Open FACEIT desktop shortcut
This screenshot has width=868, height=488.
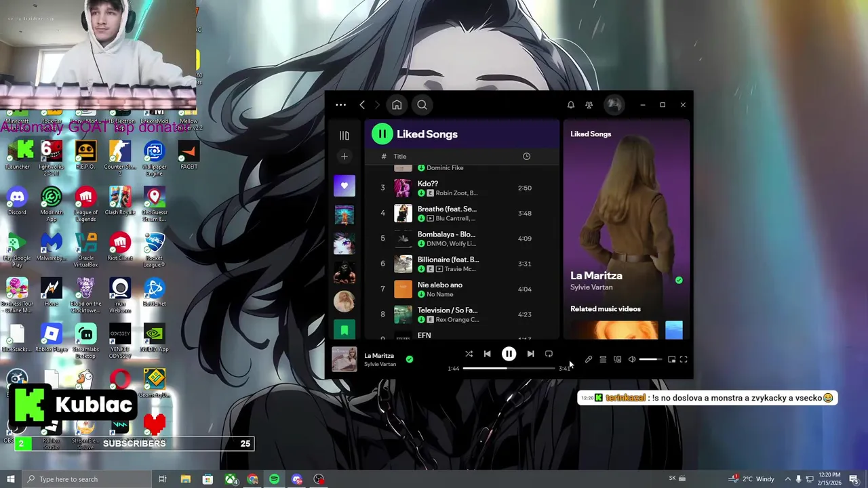coord(189,155)
